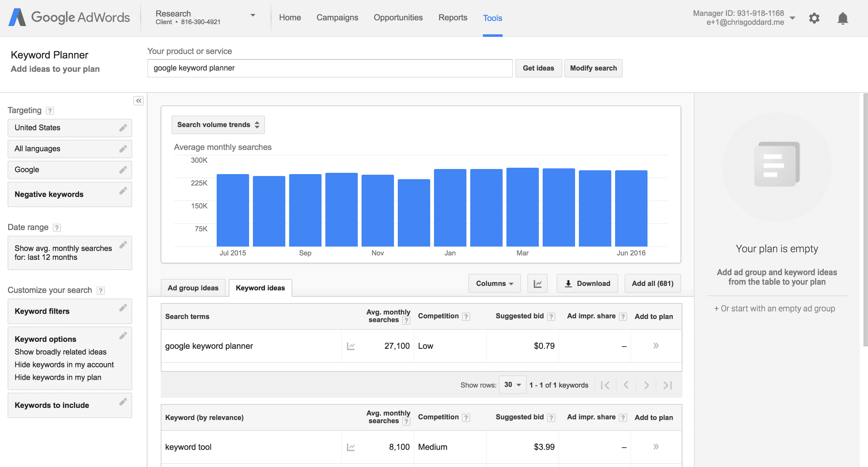Expand the Search volume trends dropdown
Viewport: 868px width, 467px height.
[x=217, y=124]
